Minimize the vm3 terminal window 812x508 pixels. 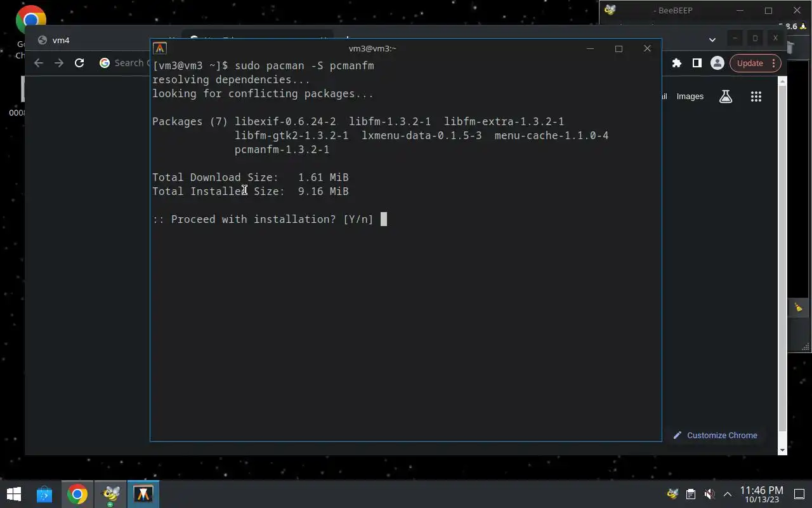pos(590,48)
